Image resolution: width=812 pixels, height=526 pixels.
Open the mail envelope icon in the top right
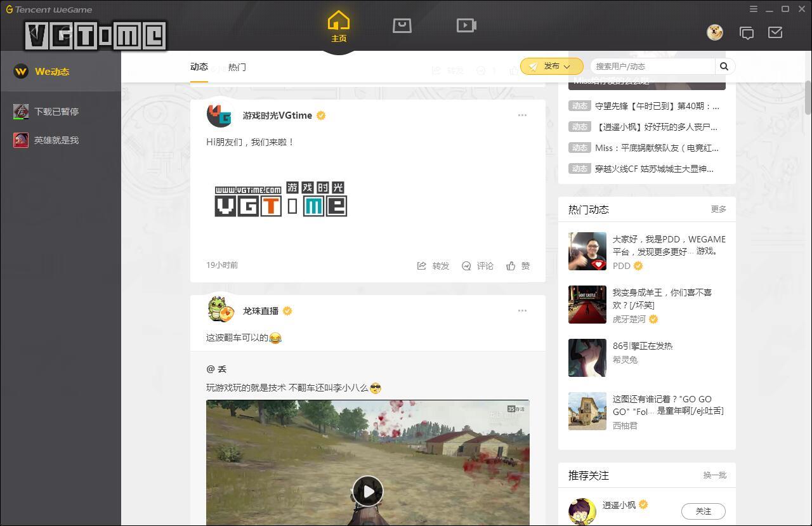click(x=775, y=32)
